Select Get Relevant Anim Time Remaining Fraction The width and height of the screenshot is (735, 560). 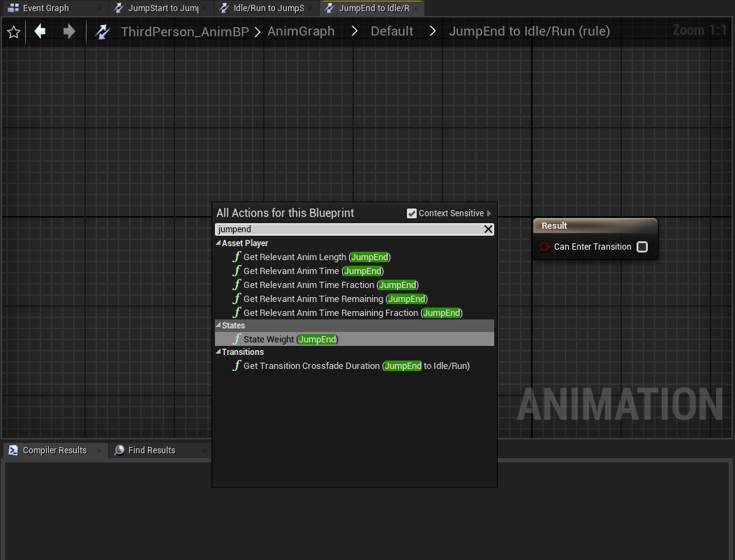pyautogui.click(x=355, y=312)
